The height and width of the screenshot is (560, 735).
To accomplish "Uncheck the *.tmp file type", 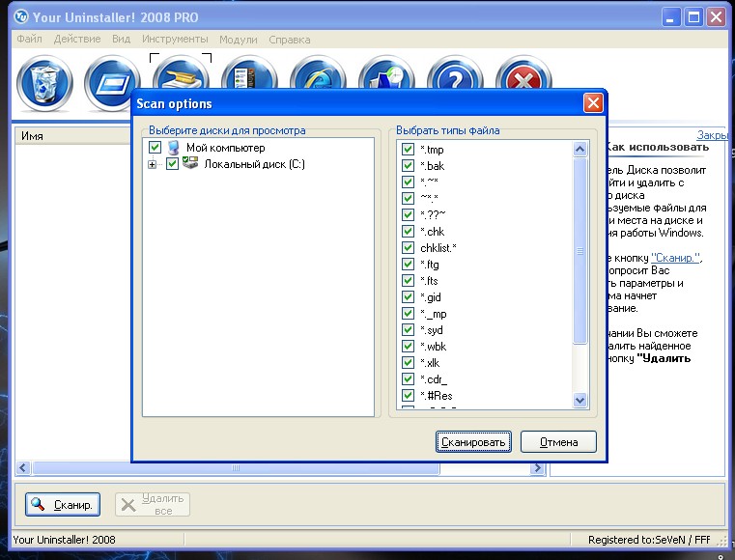I will coord(408,149).
